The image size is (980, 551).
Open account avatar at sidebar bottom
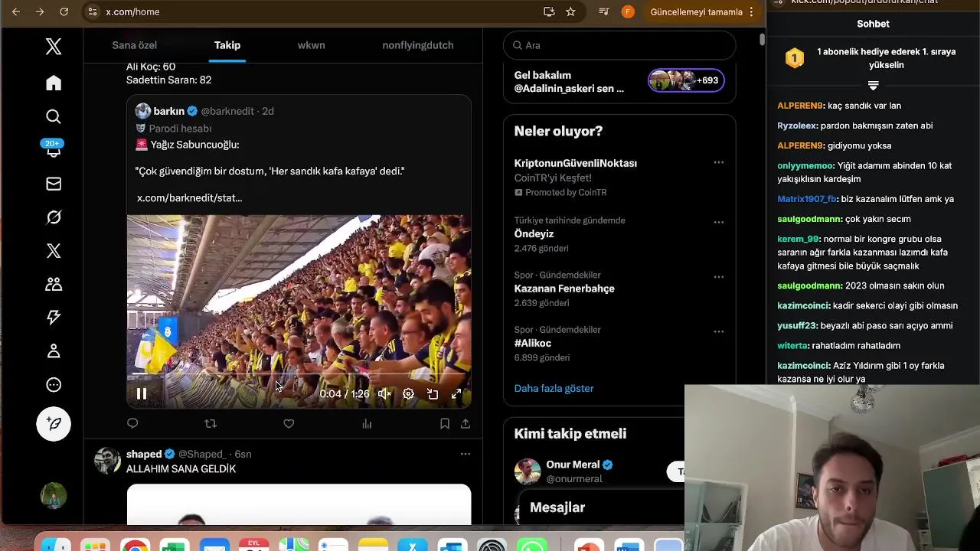click(54, 496)
